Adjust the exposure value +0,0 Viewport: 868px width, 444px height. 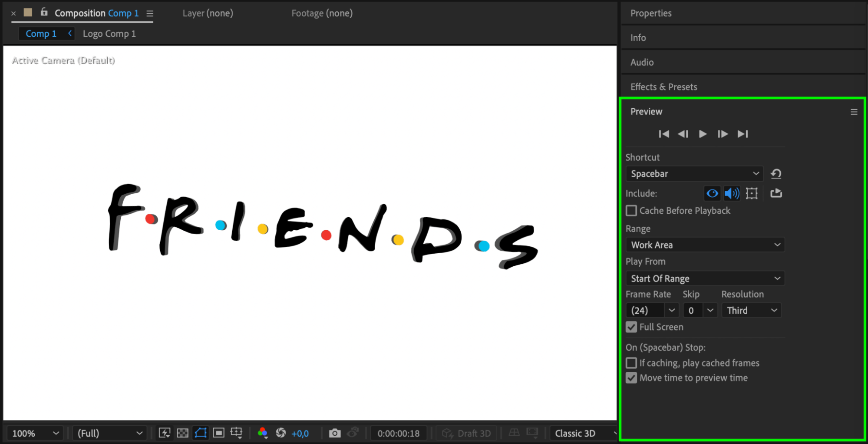[300, 434]
